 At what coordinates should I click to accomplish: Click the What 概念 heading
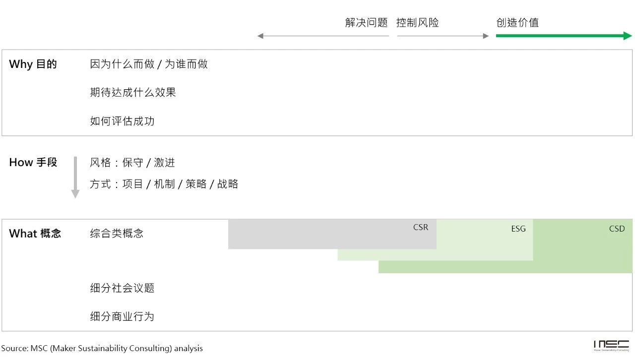point(35,234)
